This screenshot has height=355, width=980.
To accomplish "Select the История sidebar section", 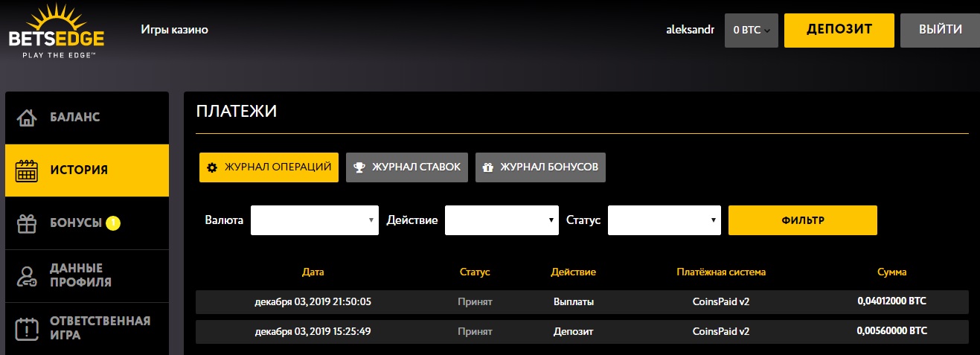I will coord(87,170).
